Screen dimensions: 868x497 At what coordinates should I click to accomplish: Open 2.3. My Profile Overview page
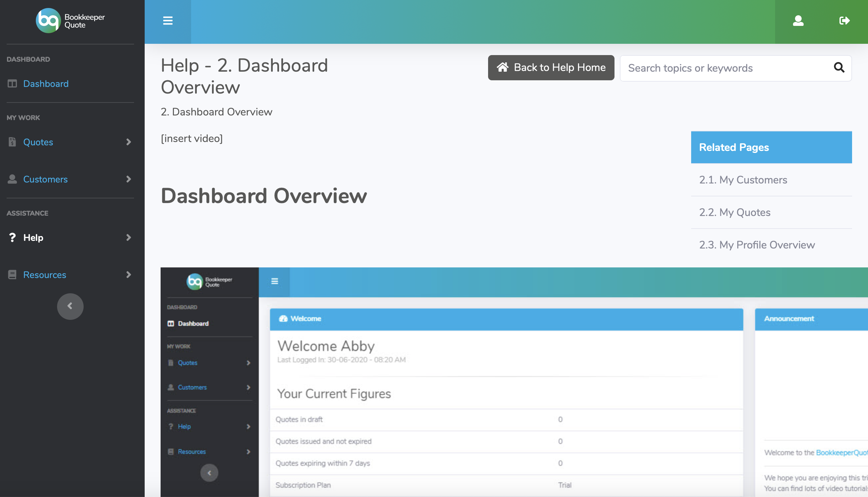point(757,245)
